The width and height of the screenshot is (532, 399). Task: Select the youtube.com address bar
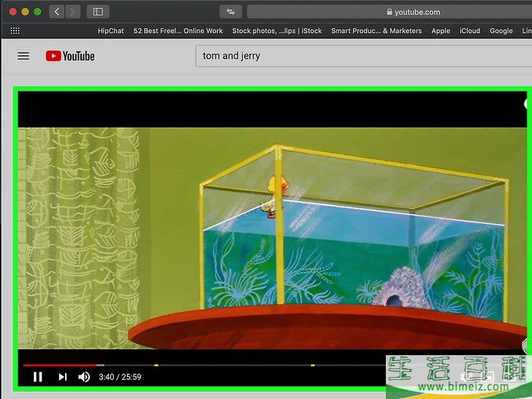click(389, 12)
